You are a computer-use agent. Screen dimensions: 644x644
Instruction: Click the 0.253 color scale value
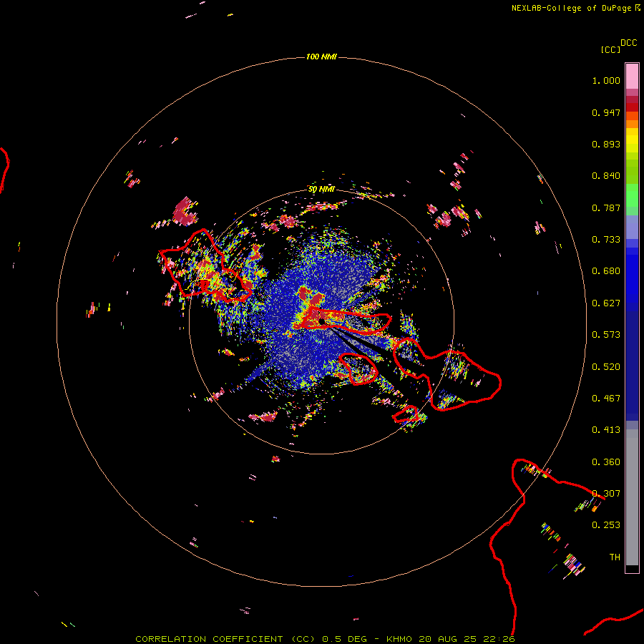coord(606,525)
